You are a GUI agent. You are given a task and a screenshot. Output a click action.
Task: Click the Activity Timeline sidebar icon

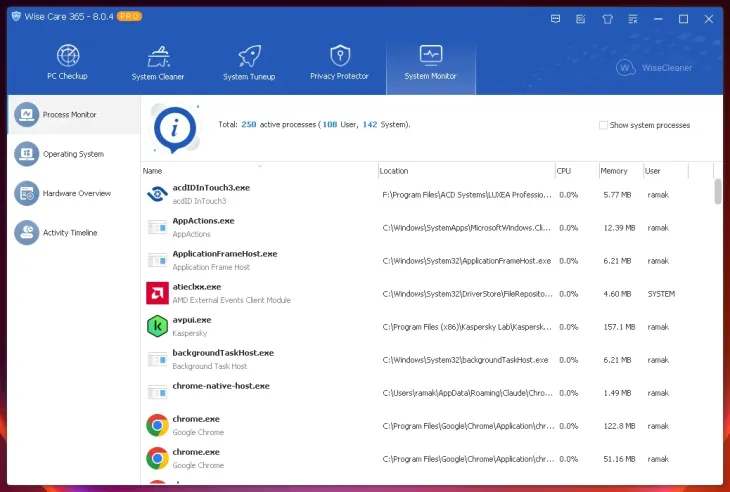click(x=27, y=233)
